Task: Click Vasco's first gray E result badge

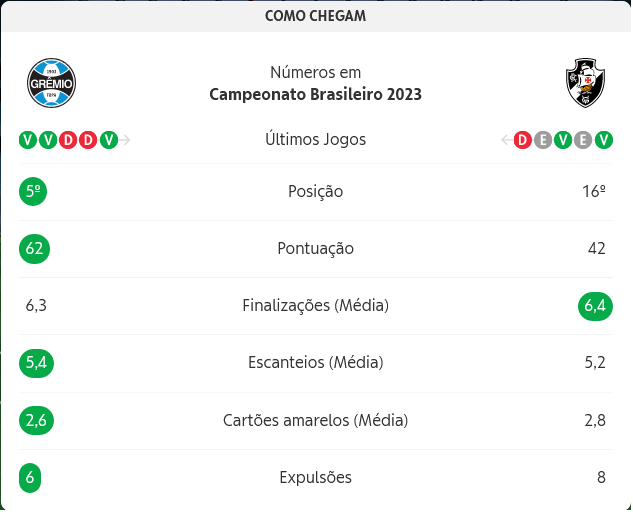Action: [543, 140]
